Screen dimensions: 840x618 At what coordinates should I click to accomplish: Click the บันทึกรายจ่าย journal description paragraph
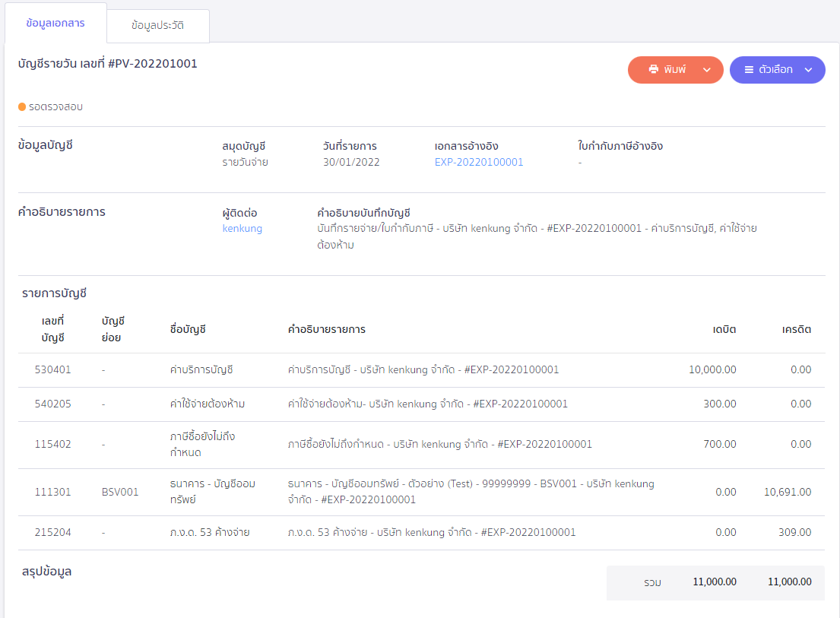coord(537,236)
